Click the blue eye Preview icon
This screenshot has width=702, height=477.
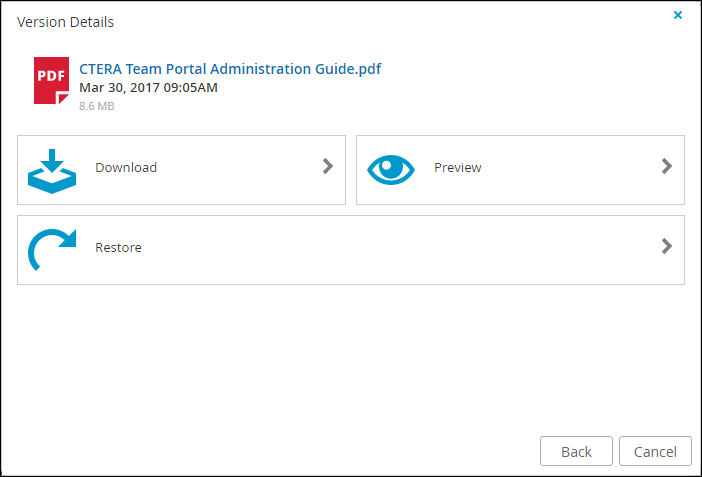(391, 170)
